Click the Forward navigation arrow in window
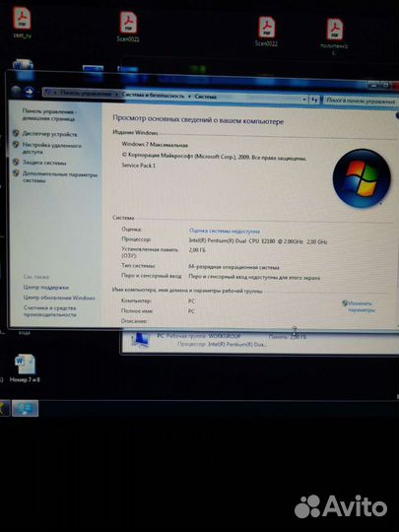 tap(30, 91)
